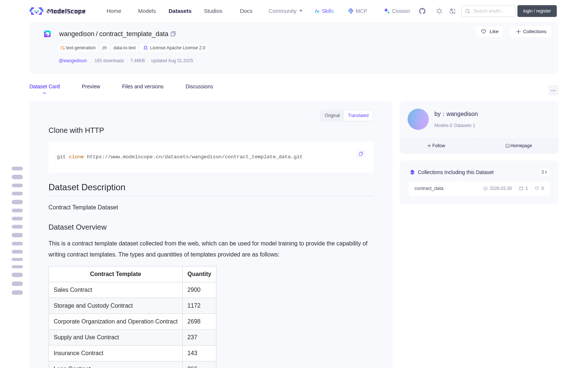Open the @wangedison profile link

[73, 61]
